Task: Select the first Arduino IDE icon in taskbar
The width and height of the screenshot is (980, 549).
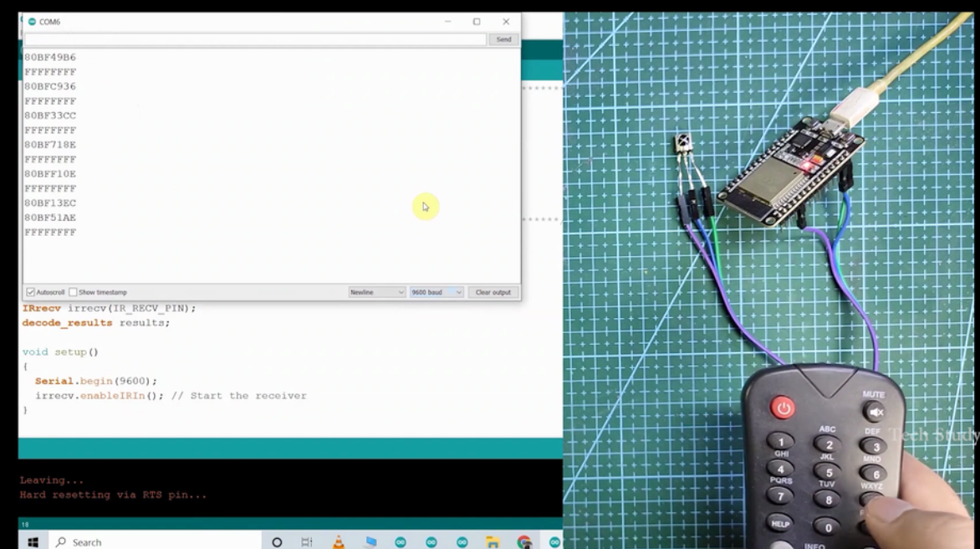Action: point(400,541)
